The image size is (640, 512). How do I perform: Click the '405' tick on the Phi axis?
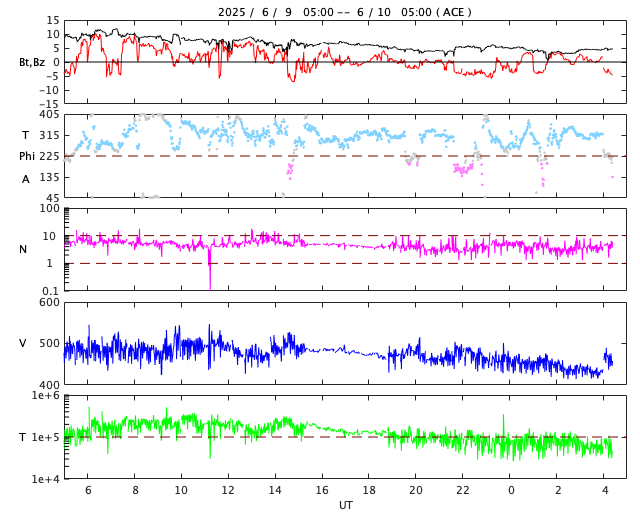(49, 115)
